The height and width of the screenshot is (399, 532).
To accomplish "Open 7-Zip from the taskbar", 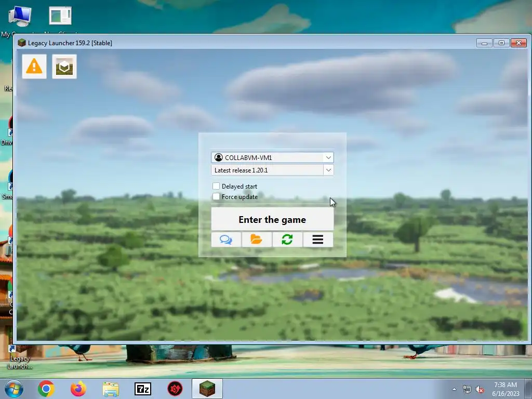I will click(x=143, y=389).
